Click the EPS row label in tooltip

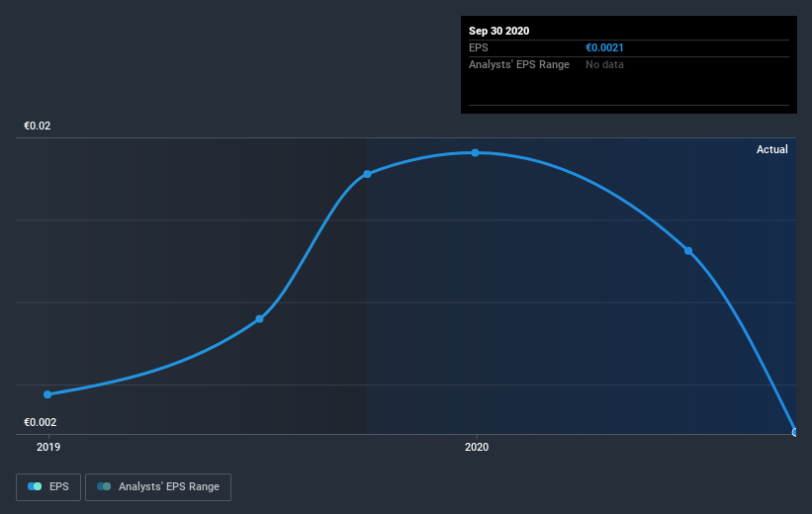click(479, 48)
